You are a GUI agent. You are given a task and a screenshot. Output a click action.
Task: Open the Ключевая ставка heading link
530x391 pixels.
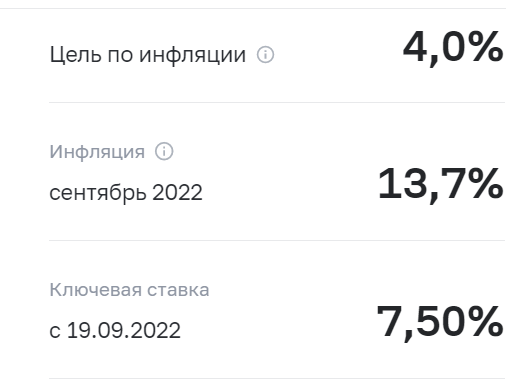click(129, 290)
